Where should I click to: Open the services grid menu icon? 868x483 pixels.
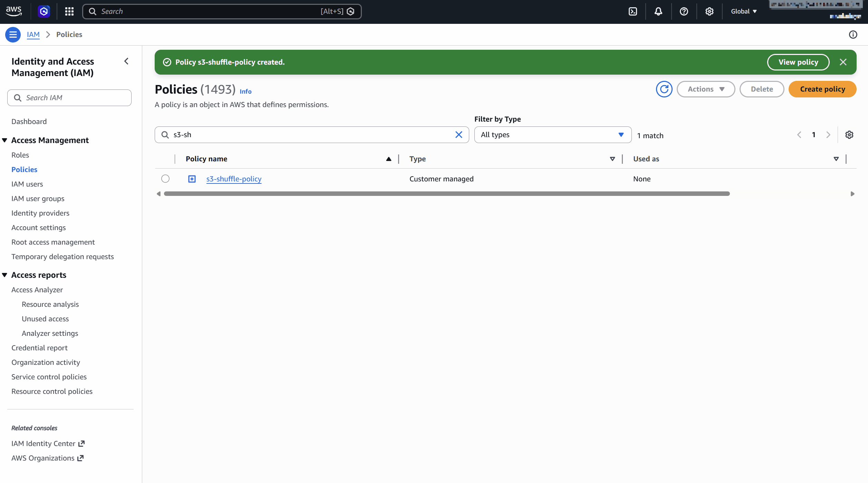click(69, 11)
